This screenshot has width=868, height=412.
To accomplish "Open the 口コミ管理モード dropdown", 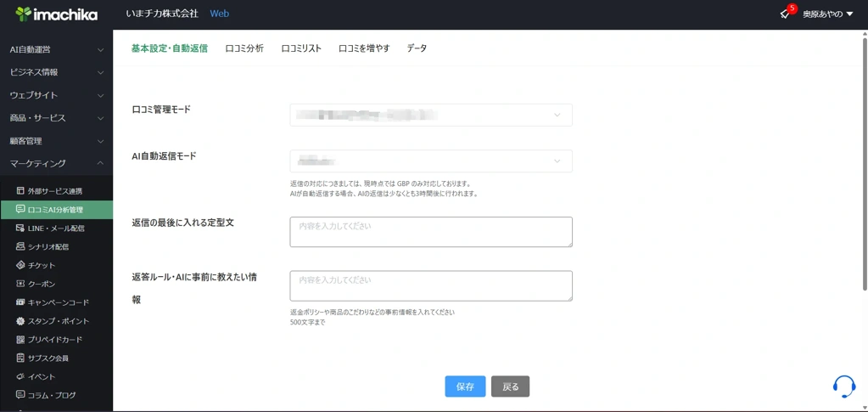I will coord(431,115).
